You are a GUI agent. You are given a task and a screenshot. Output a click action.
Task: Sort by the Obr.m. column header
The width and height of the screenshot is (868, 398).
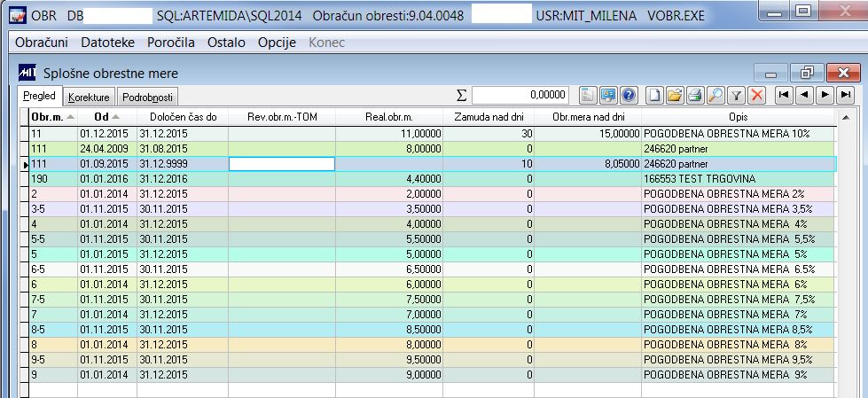click(x=53, y=117)
